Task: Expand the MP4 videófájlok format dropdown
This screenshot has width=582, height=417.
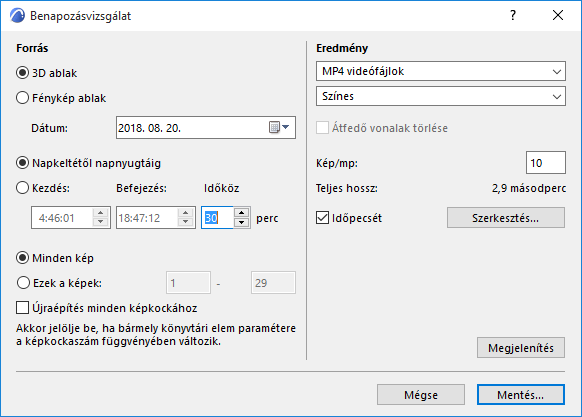Action: [441, 71]
